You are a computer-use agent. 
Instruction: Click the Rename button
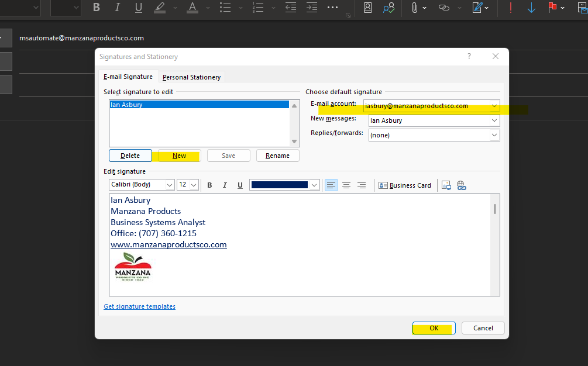coord(277,156)
